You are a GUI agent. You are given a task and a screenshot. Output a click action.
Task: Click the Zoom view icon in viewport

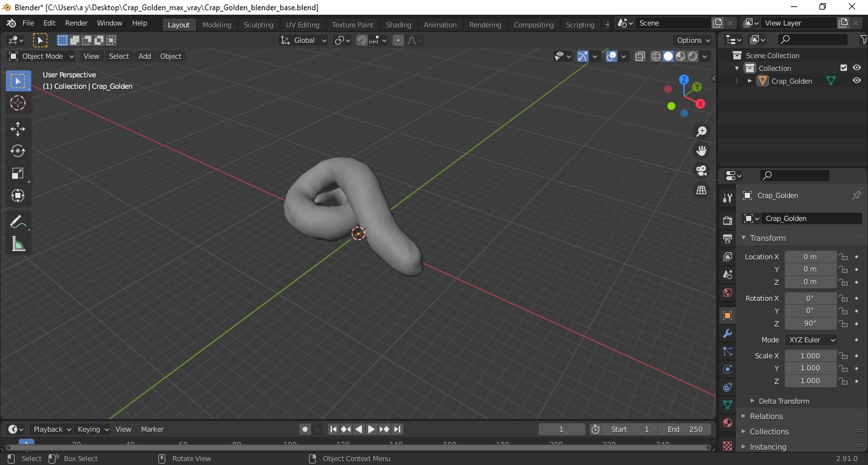click(x=701, y=131)
